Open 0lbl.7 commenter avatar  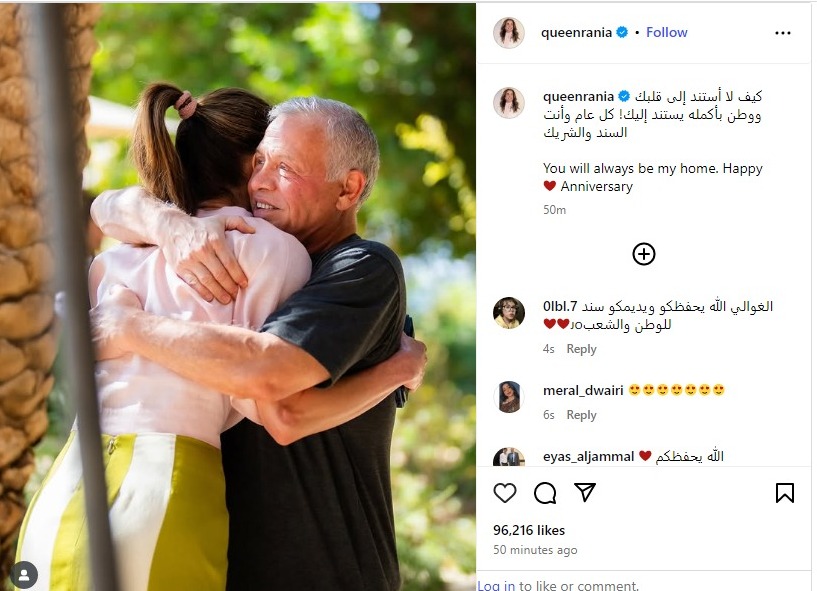[x=509, y=313]
